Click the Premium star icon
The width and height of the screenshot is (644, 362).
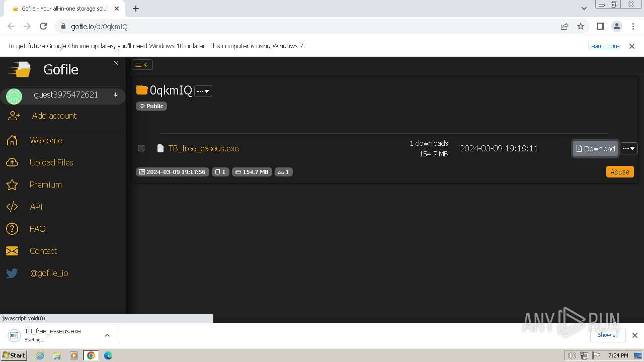[x=12, y=185]
